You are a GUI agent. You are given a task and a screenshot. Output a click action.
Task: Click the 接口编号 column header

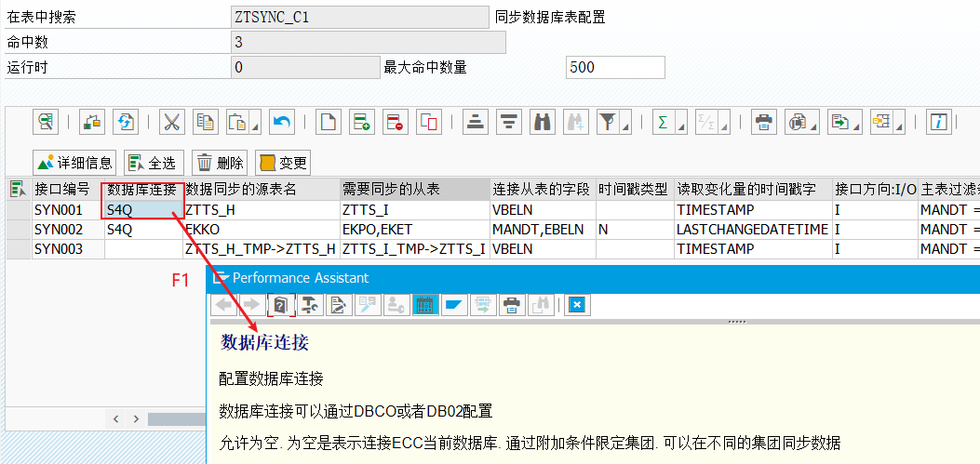tap(68, 189)
